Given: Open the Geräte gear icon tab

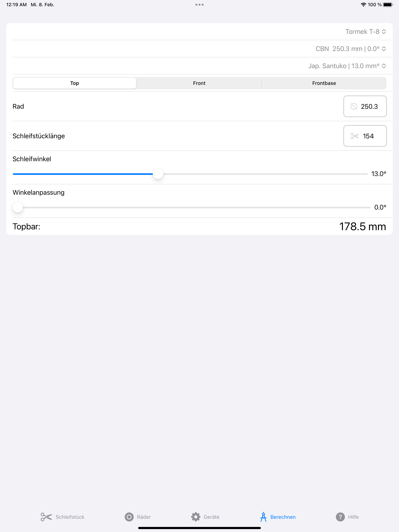Looking at the screenshot, I should pyautogui.click(x=196, y=517).
